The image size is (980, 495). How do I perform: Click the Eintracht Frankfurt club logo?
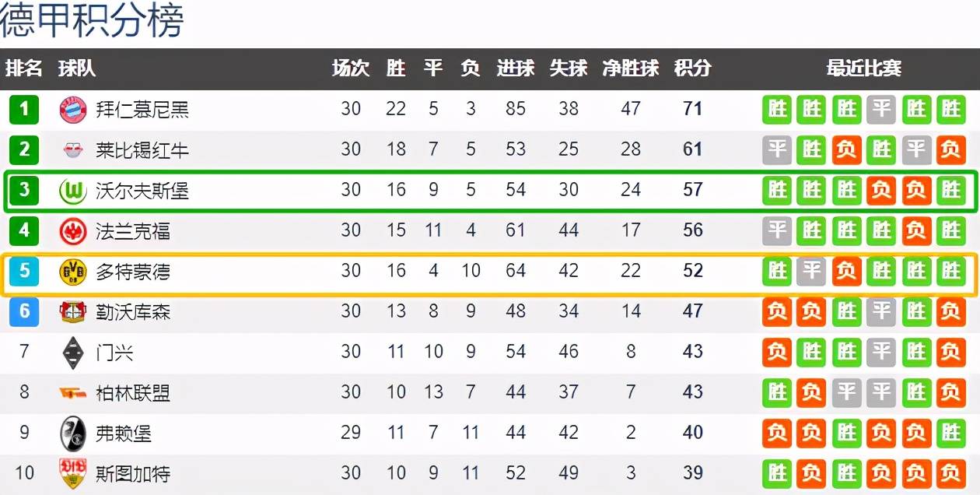73,230
